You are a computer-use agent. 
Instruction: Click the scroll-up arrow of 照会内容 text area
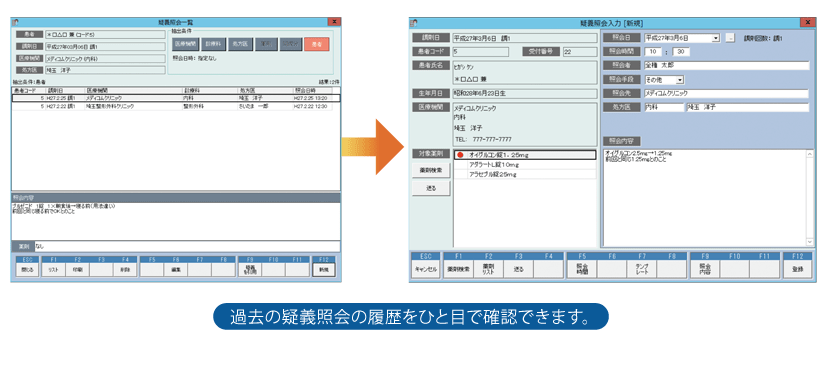(x=810, y=154)
